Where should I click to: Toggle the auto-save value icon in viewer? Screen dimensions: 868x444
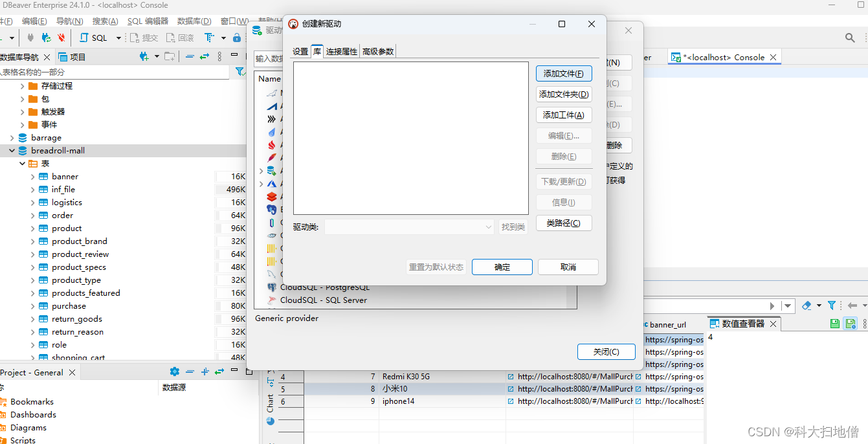pyautogui.click(x=850, y=324)
